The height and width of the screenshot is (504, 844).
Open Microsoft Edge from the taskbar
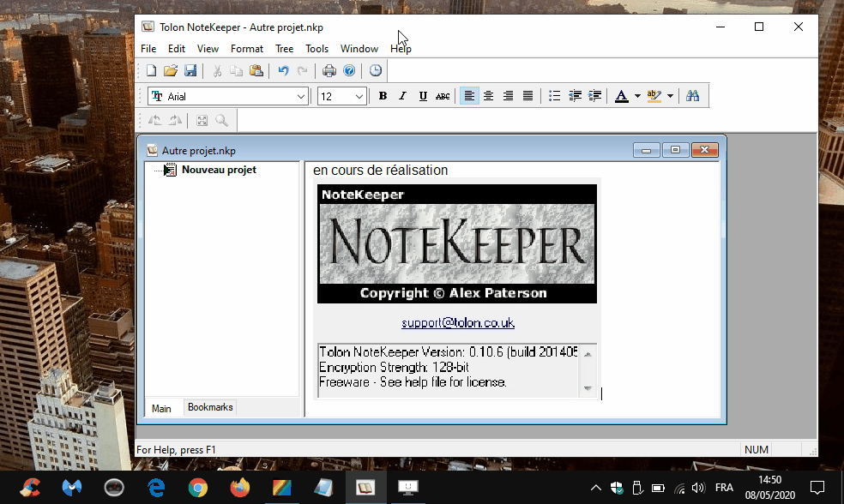click(x=156, y=488)
